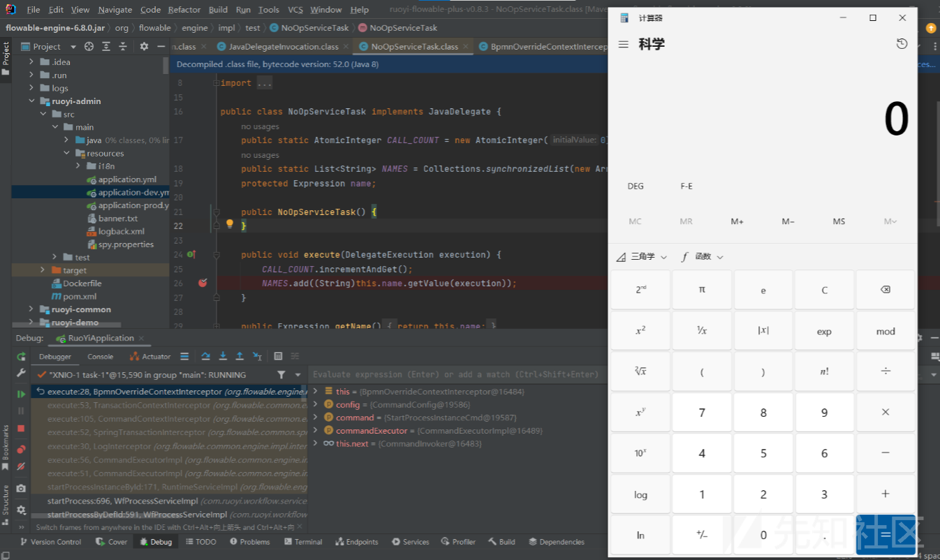
Task: Open calculator trigonometry dropdown
Action: 642,257
